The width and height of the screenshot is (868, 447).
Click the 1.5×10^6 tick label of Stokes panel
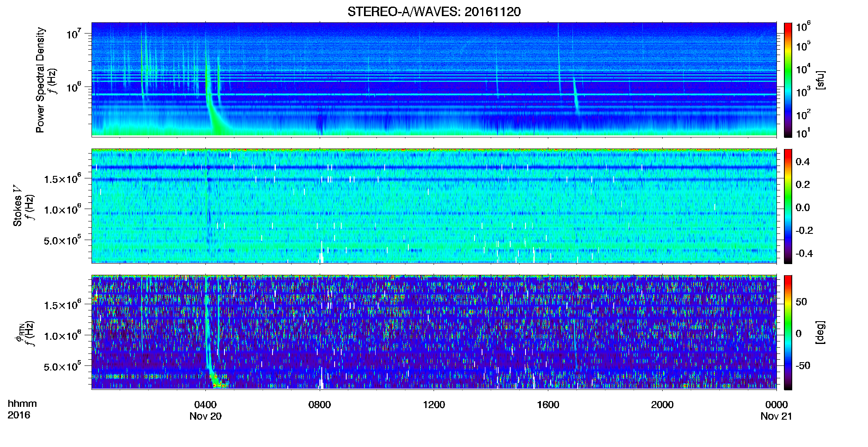[63, 179]
